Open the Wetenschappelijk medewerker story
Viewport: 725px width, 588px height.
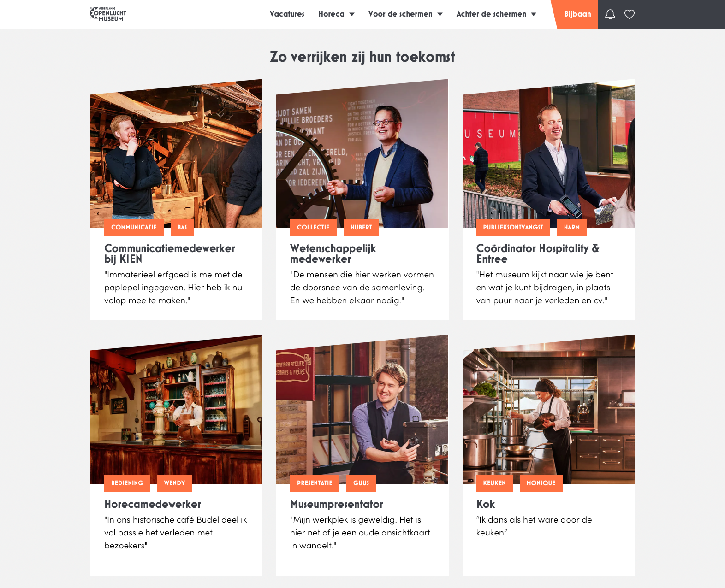click(x=333, y=253)
